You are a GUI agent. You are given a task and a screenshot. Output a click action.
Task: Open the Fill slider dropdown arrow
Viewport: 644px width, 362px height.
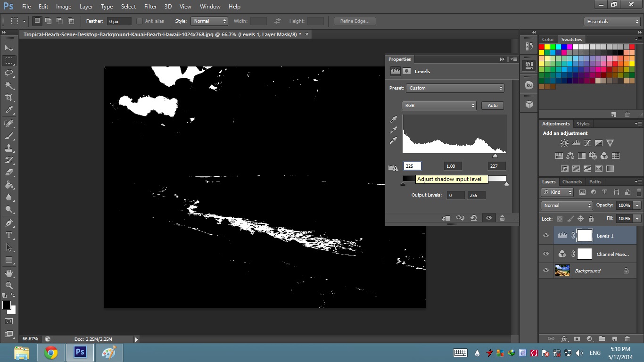pyautogui.click(x=637, y=219)
